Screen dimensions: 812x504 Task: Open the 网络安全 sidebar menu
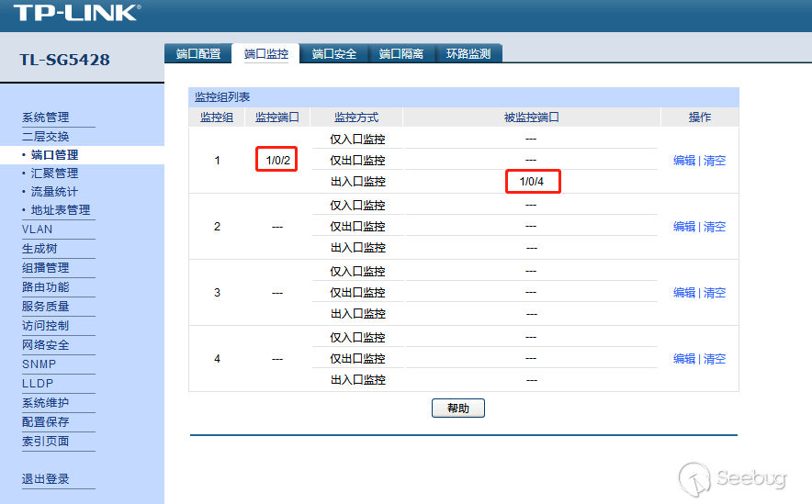46,345
